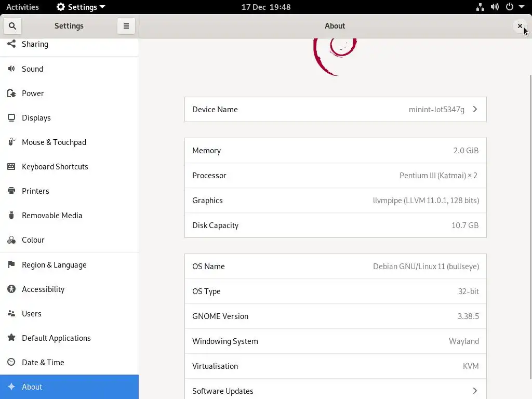Viewport: 532px width, 399px height.
Task: Click the Sharing icon in sidebar
Action: pos(11,44)
